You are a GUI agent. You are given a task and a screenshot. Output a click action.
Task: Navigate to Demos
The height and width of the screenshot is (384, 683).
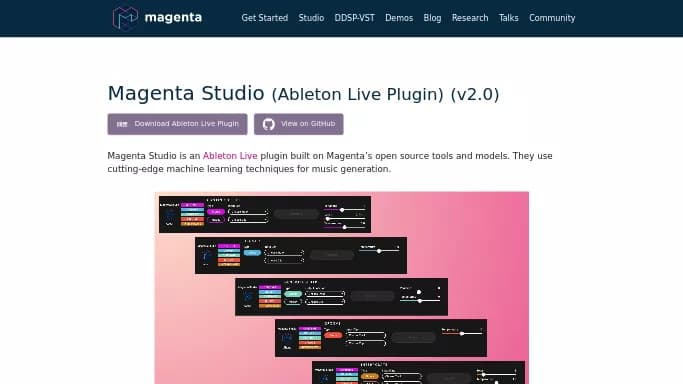click(399, 18)
